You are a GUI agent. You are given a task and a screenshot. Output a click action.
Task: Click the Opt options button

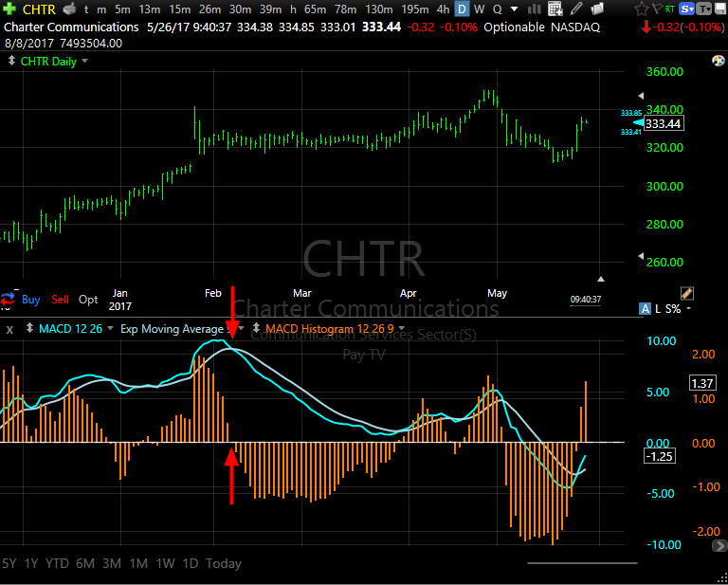click(x=88, y=300)
